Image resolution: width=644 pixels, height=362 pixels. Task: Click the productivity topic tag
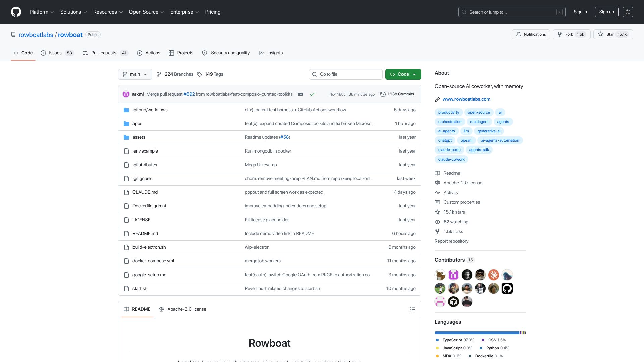pos(448,113)
